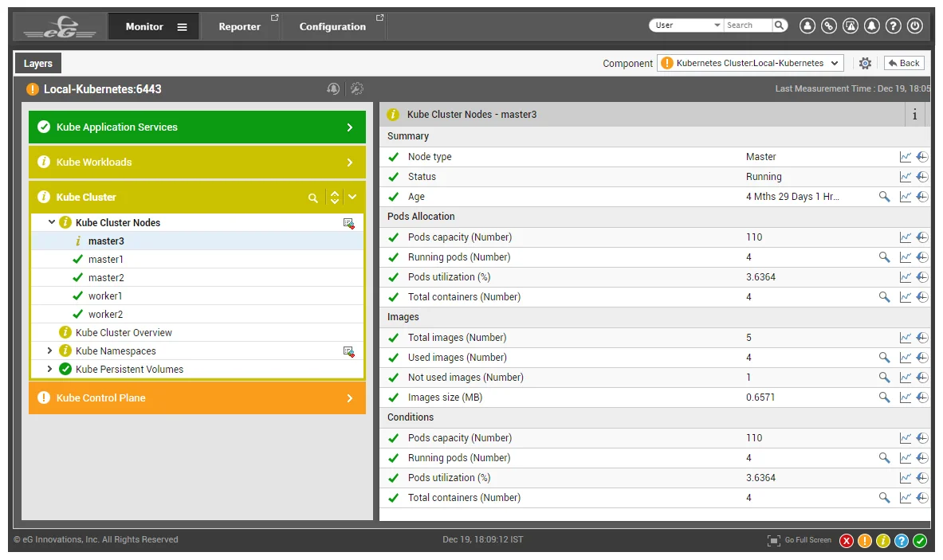Click magnifier for Age measure

click(884, 197)
